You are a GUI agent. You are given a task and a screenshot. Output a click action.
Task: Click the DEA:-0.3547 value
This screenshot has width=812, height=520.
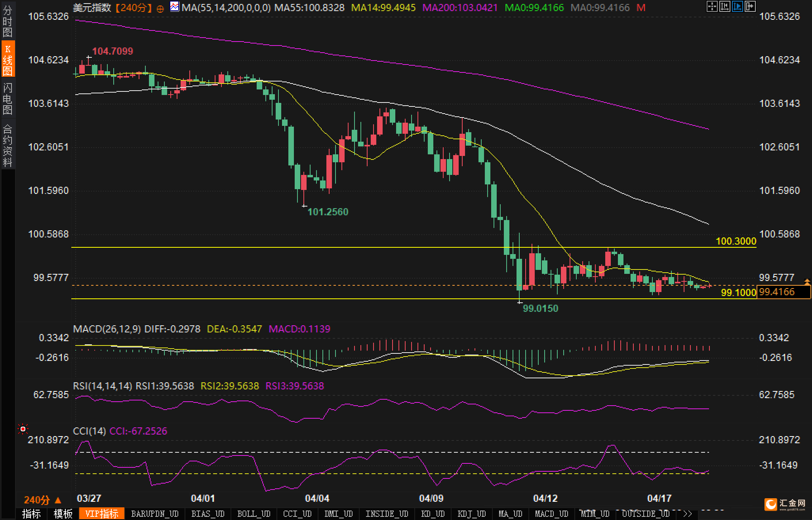tap(234, 329)
